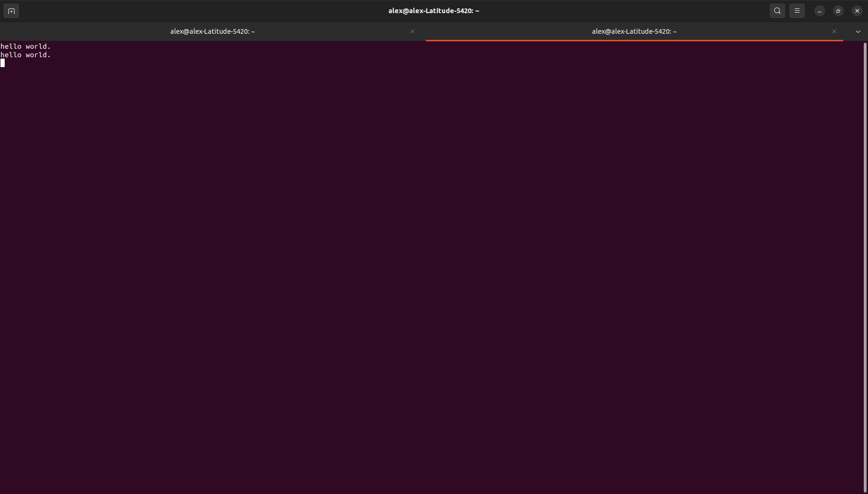This screenshot has width=868, height=494.
Task: Click the first hello world line
Action: (x=26, y=46)
